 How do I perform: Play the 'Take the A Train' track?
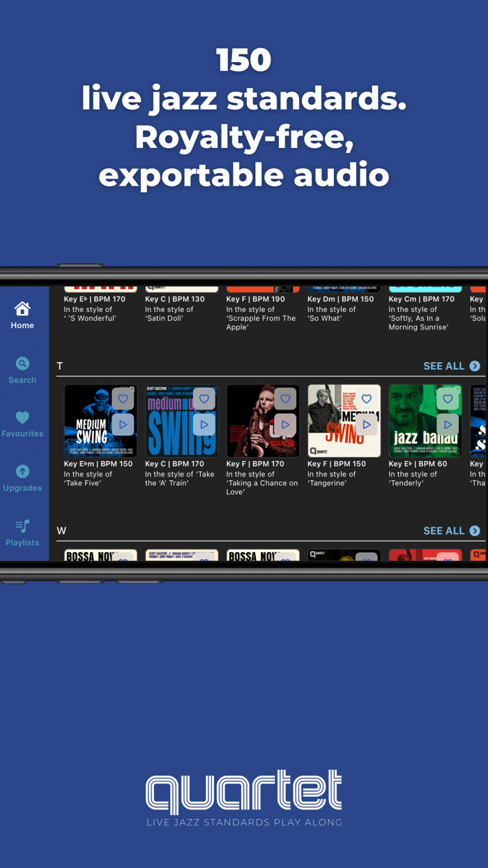point(204,424)
